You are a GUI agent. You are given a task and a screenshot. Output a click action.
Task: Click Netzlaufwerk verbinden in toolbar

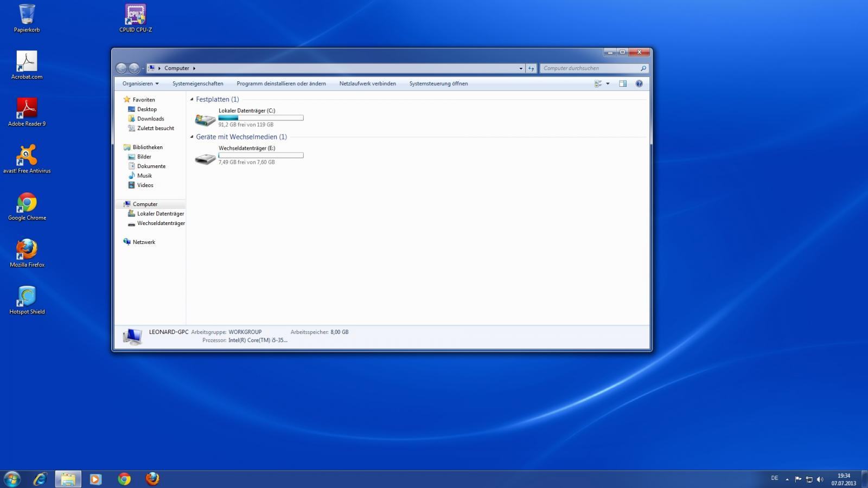368,84
